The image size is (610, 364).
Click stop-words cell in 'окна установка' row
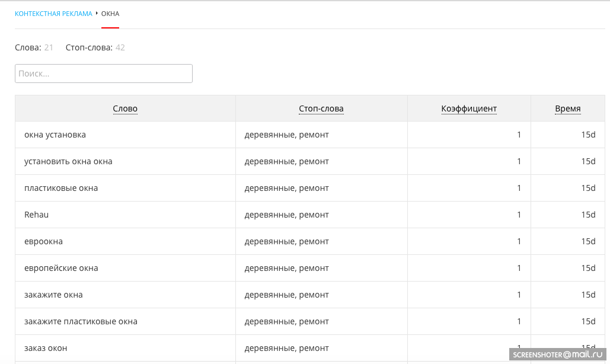[287, 135]
